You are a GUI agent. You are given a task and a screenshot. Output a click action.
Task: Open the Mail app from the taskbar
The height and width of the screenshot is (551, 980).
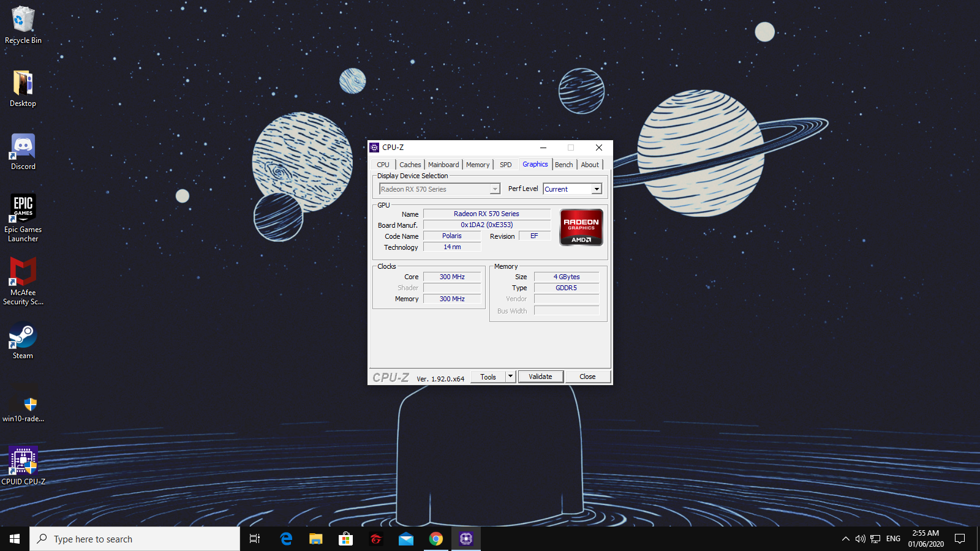click(x=405, y=539)
